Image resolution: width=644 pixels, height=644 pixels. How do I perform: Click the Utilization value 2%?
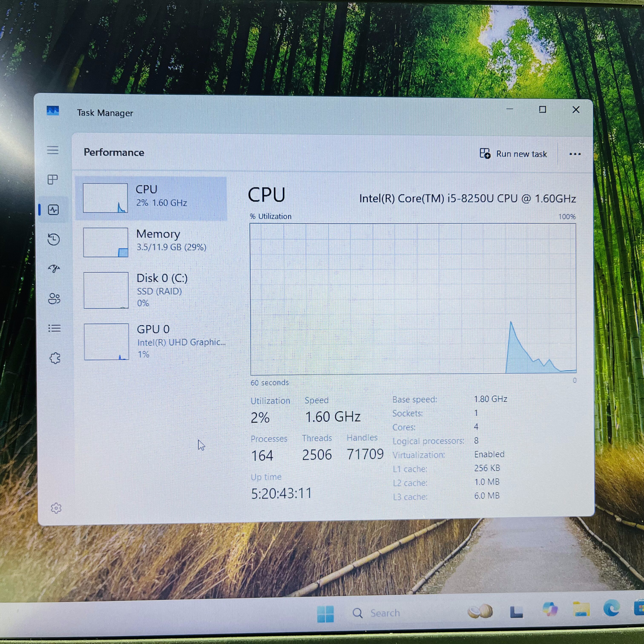tap(260, 418)
